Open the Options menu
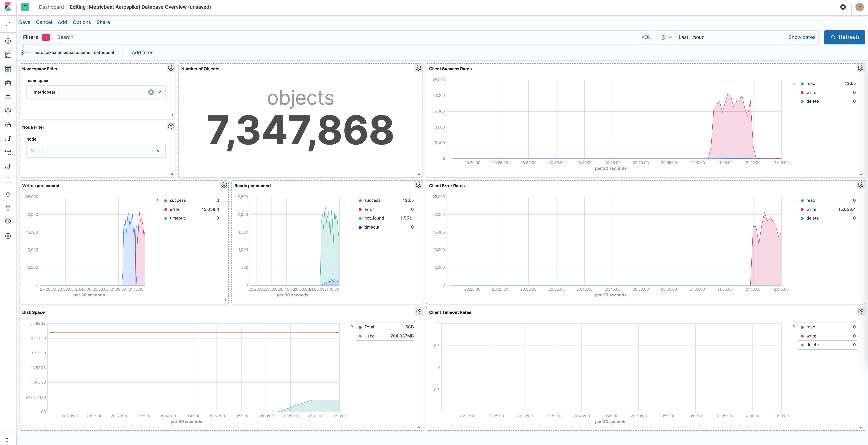 (82, 22)
